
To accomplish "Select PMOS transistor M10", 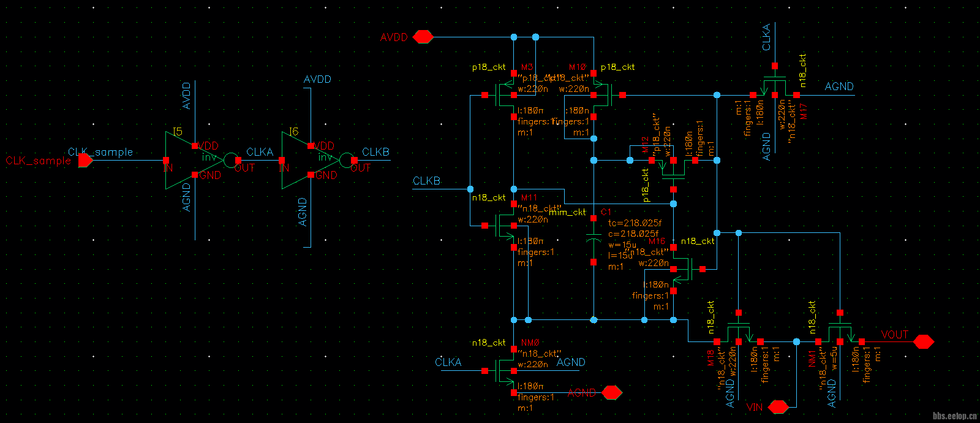I will tap(604, 95).
